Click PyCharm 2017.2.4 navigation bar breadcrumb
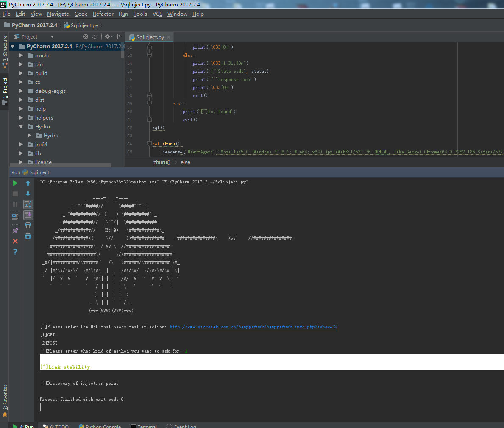The width and height of the screenshot is (504, 428). click(31, 25)
